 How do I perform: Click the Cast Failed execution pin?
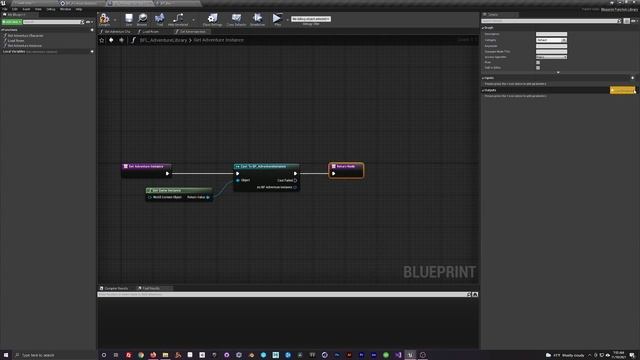(295, 180)
